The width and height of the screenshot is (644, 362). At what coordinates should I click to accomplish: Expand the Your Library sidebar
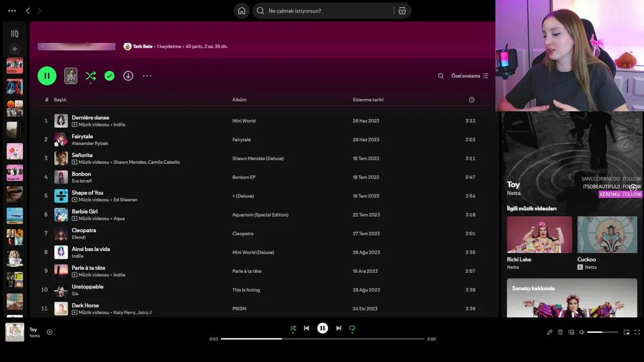(x=15, y=34)
